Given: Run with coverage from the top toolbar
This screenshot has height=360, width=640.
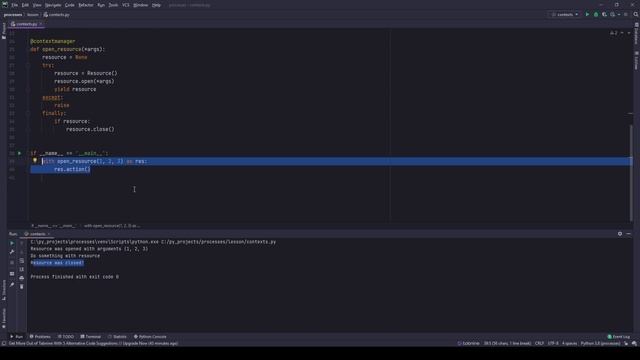Looking at the screenshot, I should pos(604,15).
